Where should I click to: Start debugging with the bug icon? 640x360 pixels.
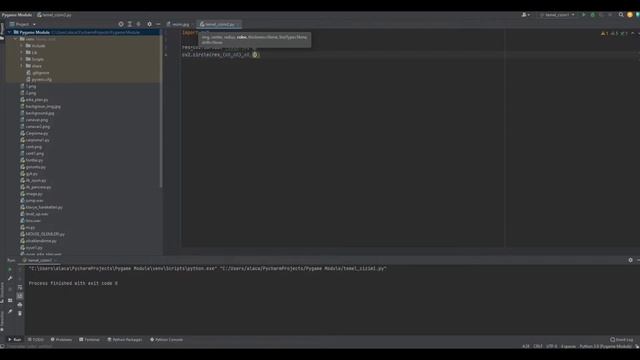[x=593, y=15]
